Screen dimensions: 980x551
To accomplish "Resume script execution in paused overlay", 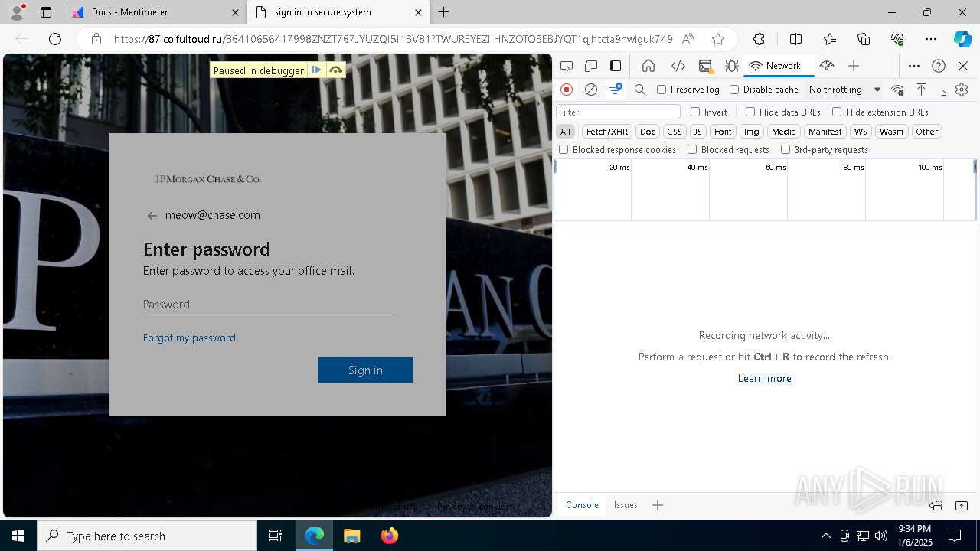I will pos(316,70).
